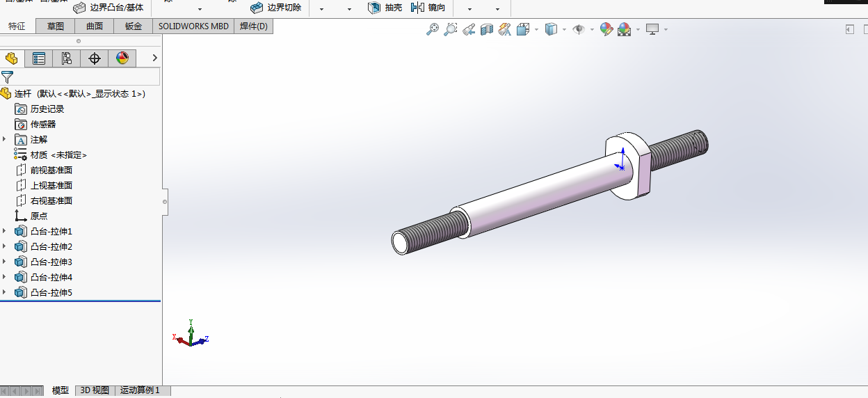Open the PropertyManager tab
This screenshot has width=868, height=398.
click(x=39, y=58)
